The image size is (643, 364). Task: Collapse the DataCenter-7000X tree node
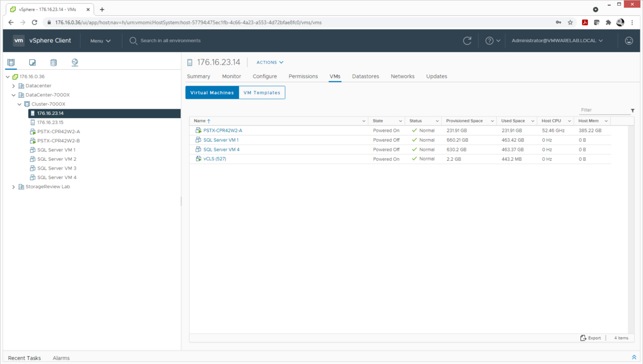[14, 95]
